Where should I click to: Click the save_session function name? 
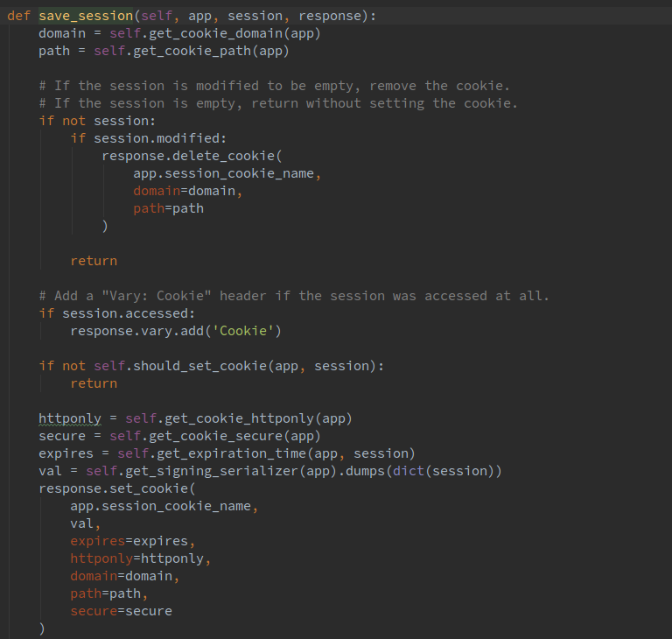[86, 16]
